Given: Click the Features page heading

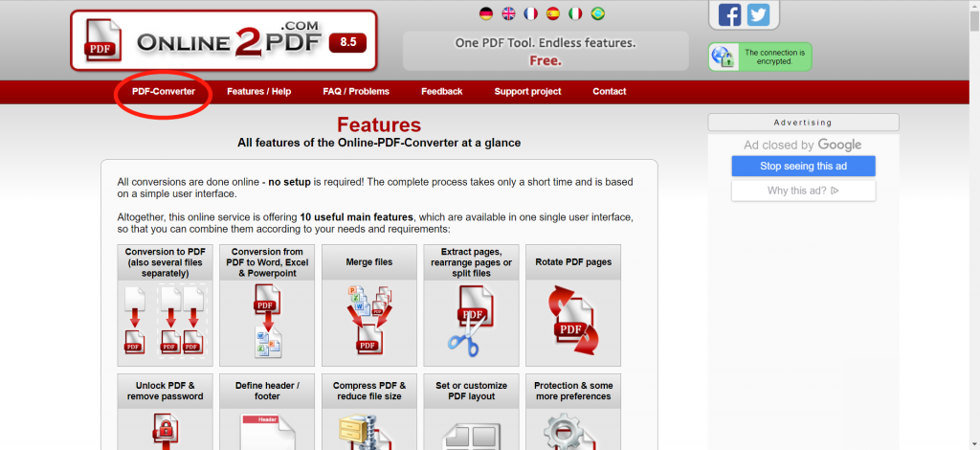Looking at the screenshot, I should [379, 124].
